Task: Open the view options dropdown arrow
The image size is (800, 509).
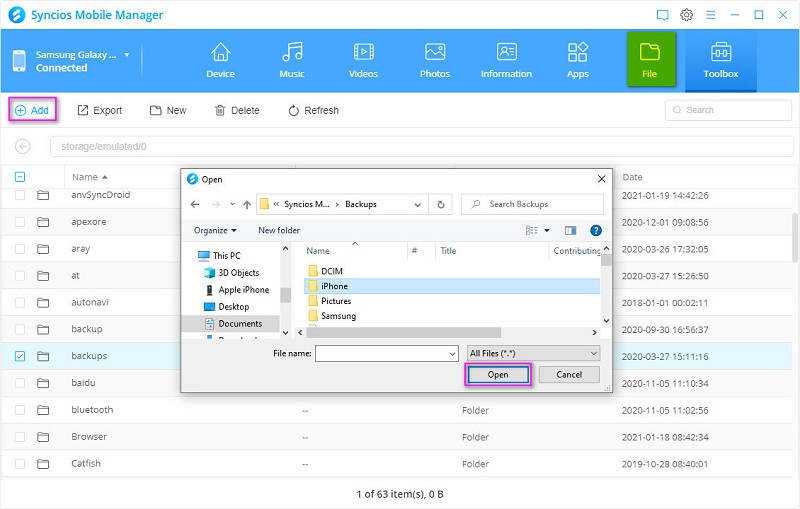Action: pyautogui.click(x=547, y=231)
